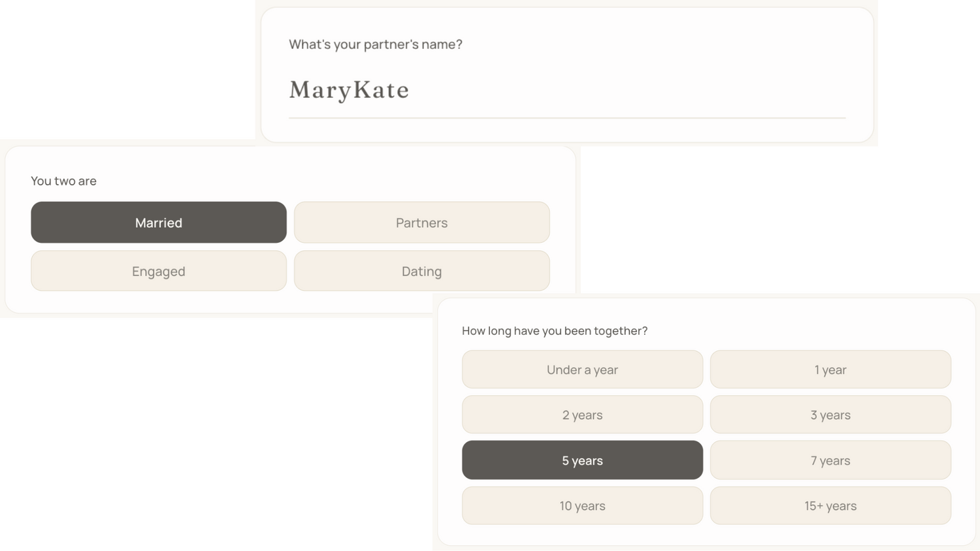Viewport: 980px width, 551px height.
Task: Select the Married relationship option
Action: click(x=159, y=222)
